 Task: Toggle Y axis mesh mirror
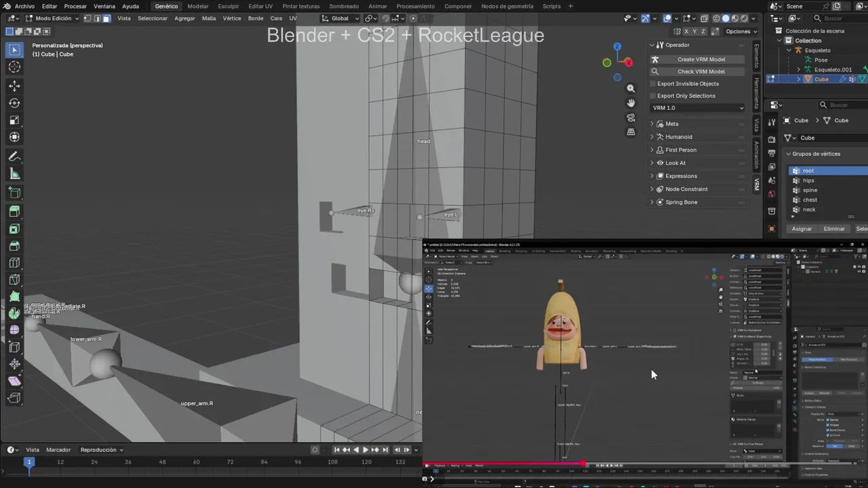pyautogui.click(x=694, y=31)
